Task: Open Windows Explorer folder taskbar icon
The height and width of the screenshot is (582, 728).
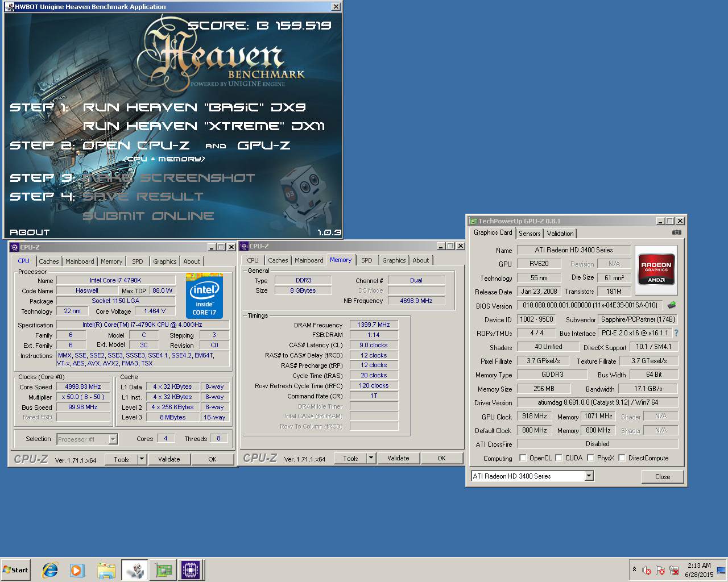Action: click(106, 570)
